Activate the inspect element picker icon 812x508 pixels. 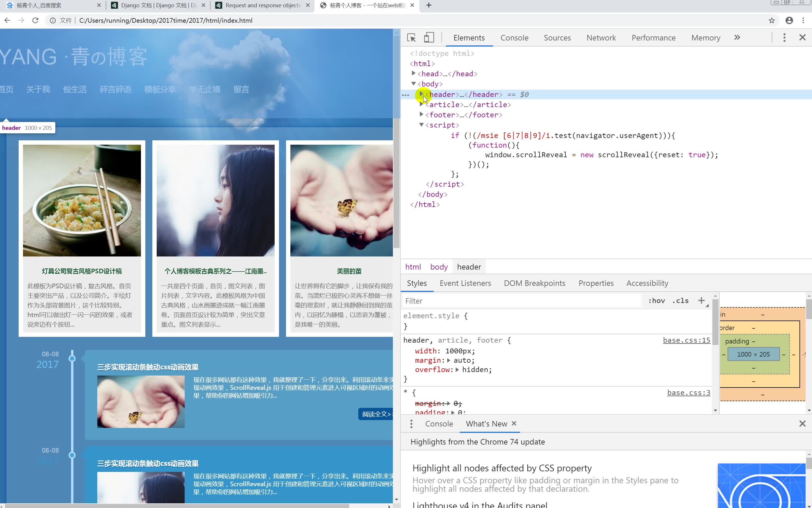(411, 38)
